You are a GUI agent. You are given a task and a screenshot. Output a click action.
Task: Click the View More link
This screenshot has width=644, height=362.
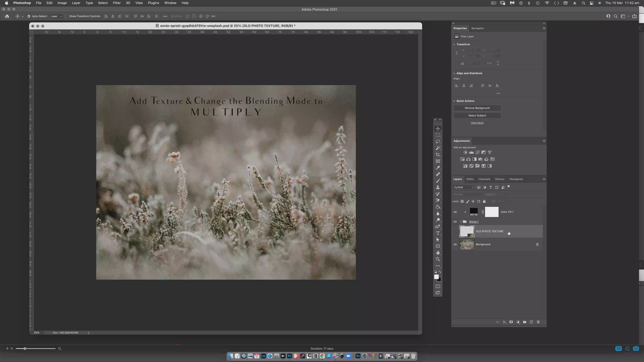[477, 123]
